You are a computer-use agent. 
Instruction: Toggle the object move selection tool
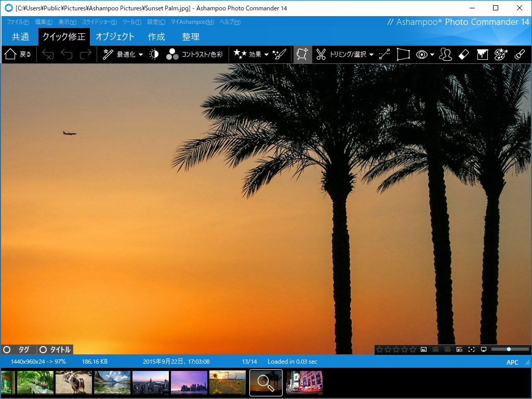[x=302, y=54]
